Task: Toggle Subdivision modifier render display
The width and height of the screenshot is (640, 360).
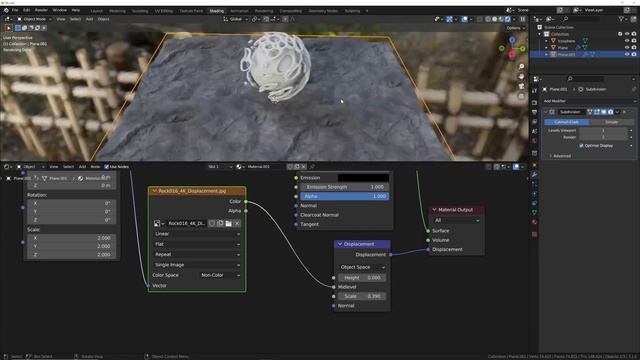Action: point(611,112)
